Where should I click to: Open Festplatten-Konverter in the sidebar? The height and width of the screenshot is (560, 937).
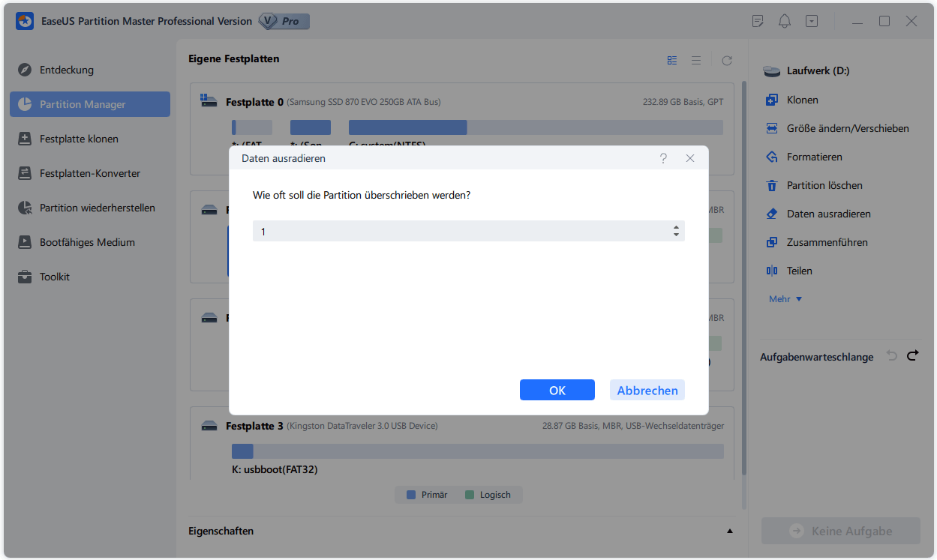(90, 173)
